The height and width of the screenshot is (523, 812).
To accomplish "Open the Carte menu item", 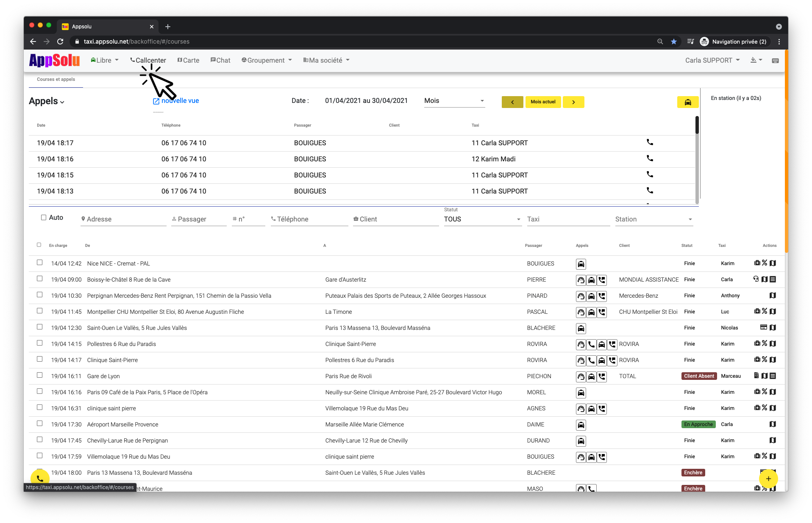I will pyautogui.click(x=188, y=60).
